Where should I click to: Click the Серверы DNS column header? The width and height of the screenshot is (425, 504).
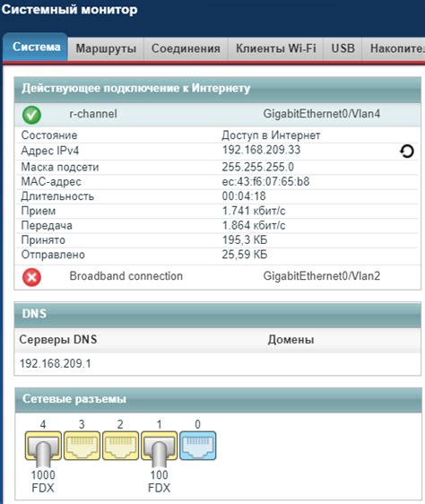click(x=58, y=340)
